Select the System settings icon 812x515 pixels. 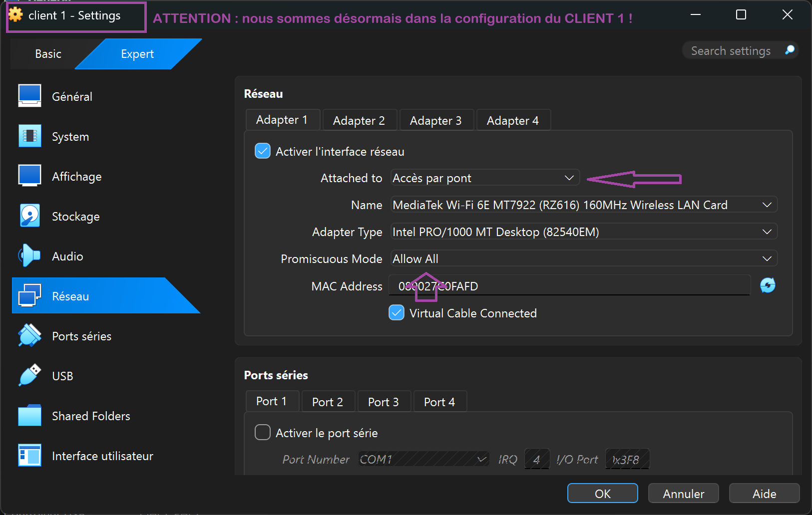[x=30, y=136]
